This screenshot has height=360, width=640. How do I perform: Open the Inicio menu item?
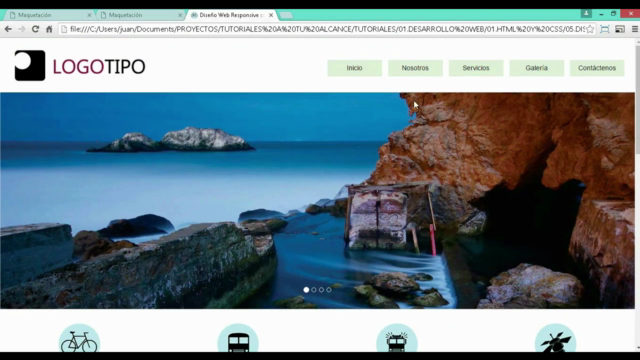[354, 68]
